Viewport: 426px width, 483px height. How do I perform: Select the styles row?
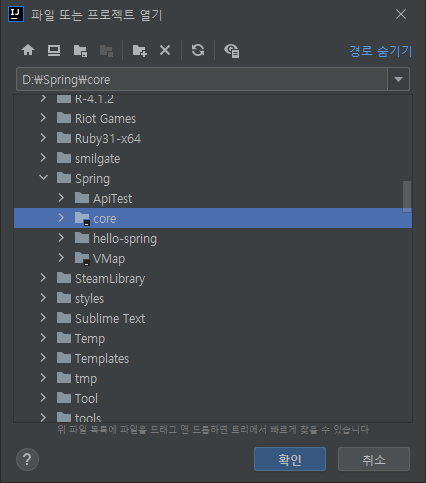click(x=213, y=298)
